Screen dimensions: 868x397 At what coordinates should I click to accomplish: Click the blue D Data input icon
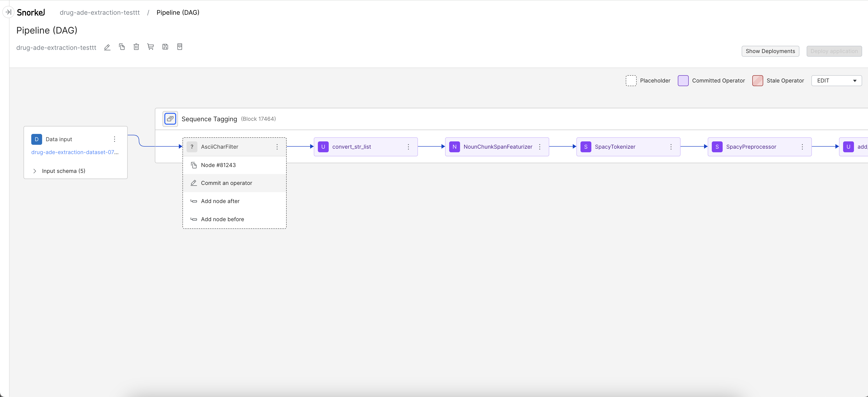coord(37,139)
